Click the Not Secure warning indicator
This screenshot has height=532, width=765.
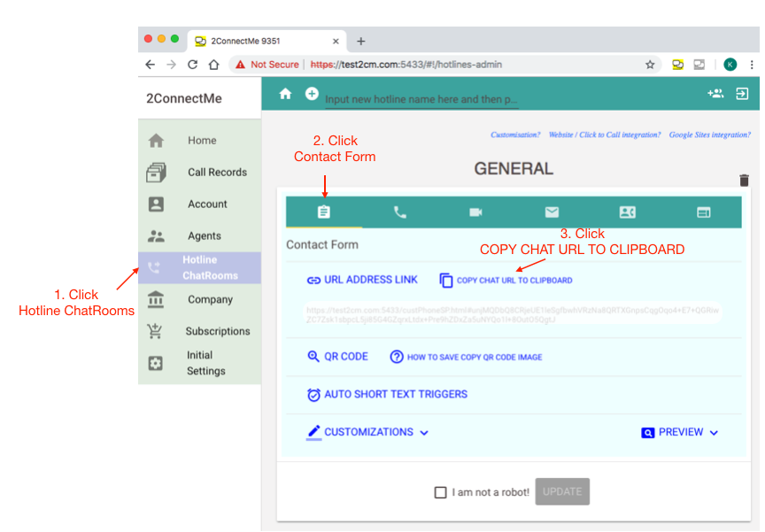point(267,65)
